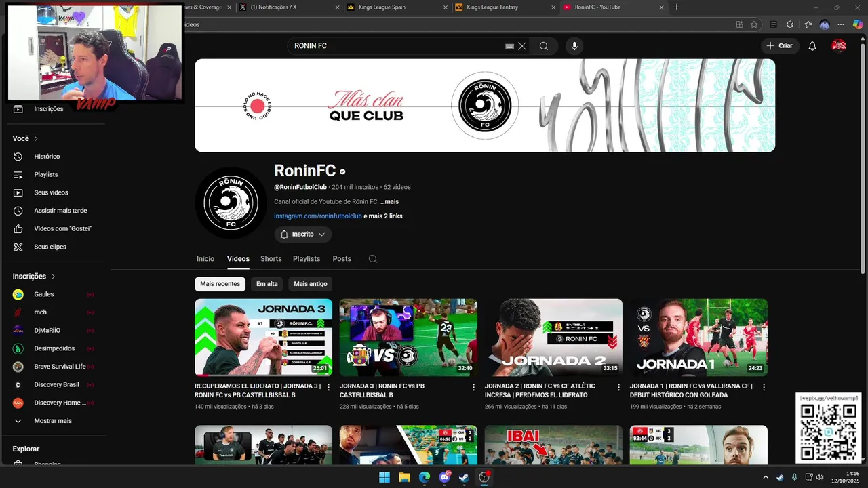This screenshot has height=488, width=868.
Task: Click the Criar create button
Action: pos(778,46)
